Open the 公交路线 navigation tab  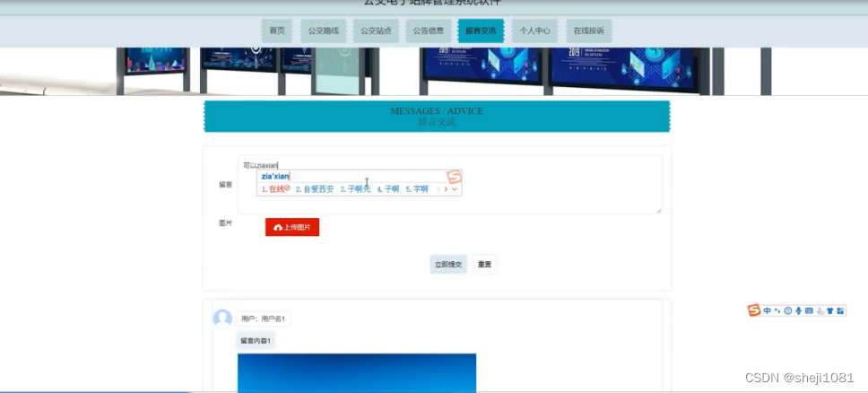coord(324,31)
